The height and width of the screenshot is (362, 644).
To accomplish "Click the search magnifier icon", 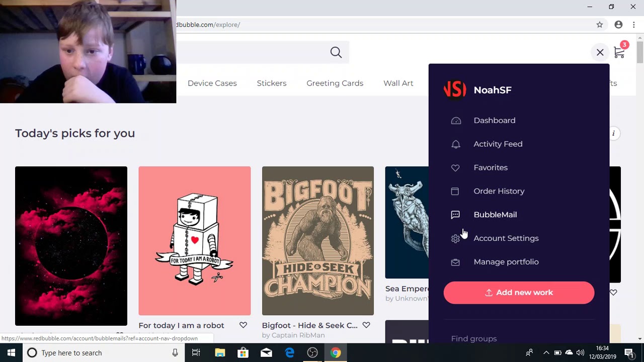I will [x=336, y=52].
